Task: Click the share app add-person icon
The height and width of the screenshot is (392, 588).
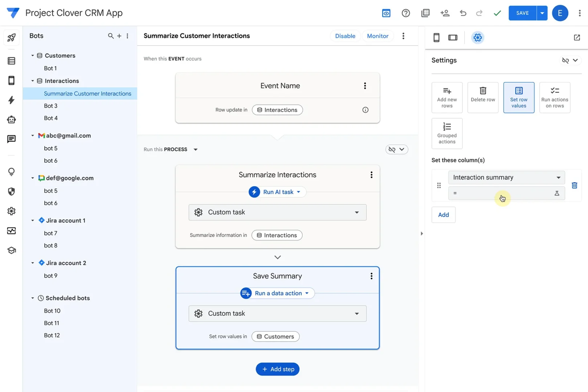Action: click(x=445, y=13)
